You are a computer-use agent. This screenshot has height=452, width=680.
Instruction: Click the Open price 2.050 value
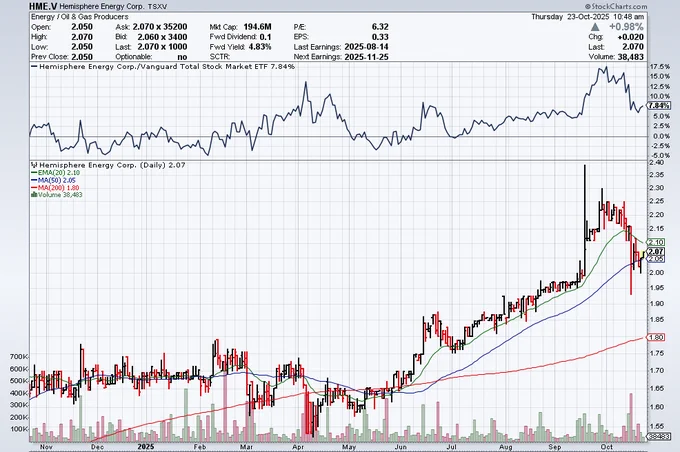click(x=82, y=27)
